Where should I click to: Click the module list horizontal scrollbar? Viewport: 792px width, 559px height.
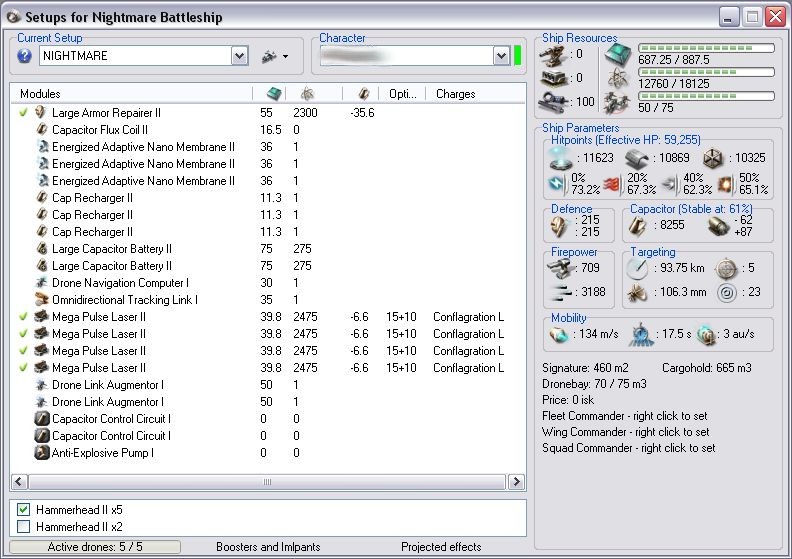click(x=266, y=482)
